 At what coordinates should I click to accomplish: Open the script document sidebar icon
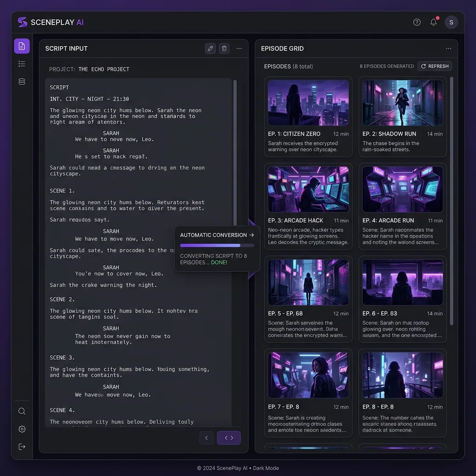pos(22,46)
